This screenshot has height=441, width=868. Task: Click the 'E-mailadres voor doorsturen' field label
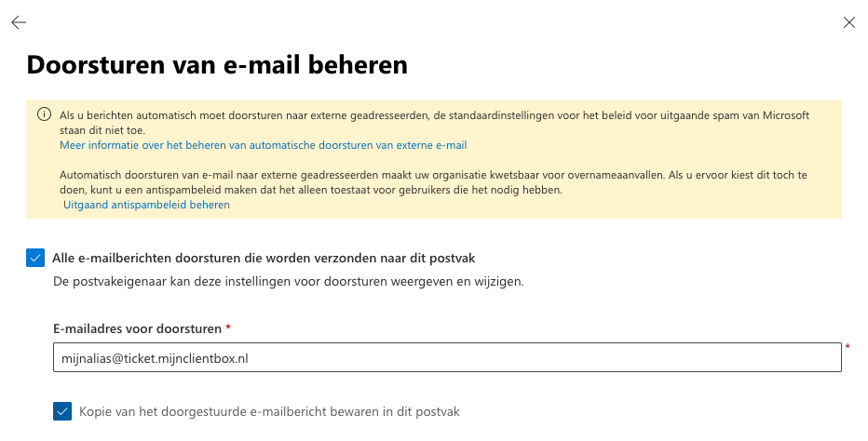tap(137, 328)
